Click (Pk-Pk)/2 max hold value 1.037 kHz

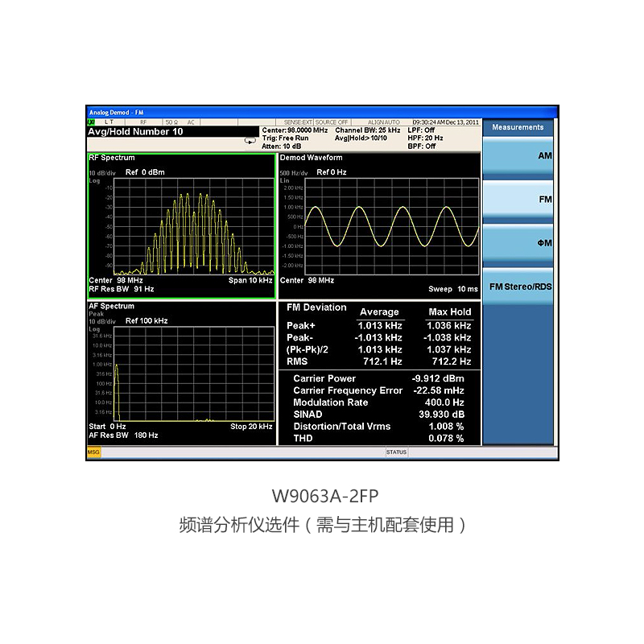pyautogui.click(x=449, y=350)
